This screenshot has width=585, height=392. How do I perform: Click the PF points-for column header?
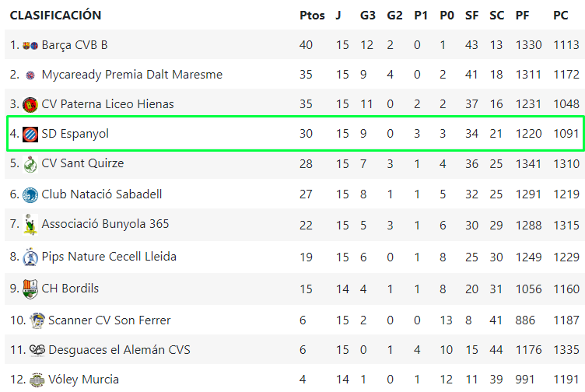click(x=523, y=16)
